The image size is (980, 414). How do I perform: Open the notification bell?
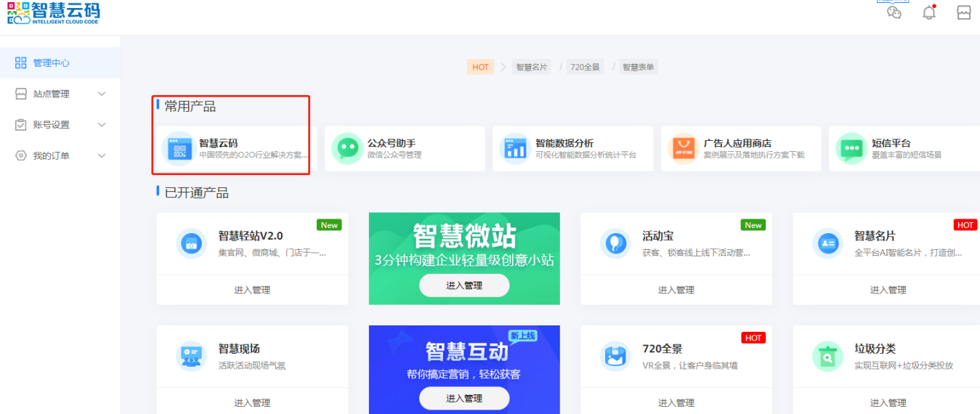(x=929, y=12)
